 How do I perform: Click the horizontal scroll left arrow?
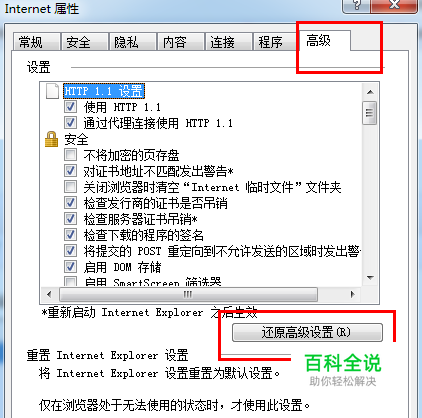pos(50,294)
